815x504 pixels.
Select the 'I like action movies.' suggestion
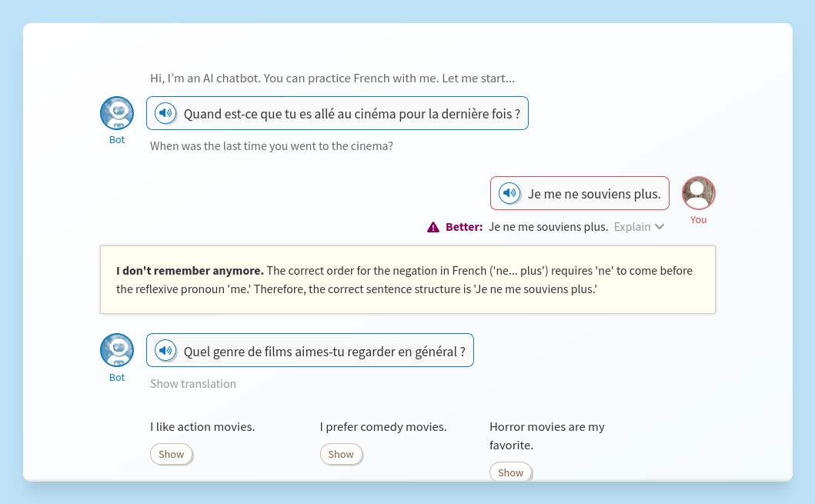tap(202, 427)
